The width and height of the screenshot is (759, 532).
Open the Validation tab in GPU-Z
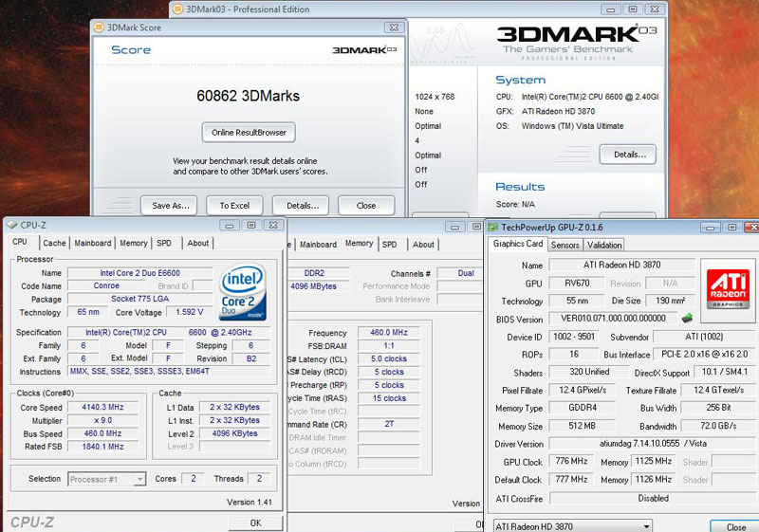tap(604, 246)
